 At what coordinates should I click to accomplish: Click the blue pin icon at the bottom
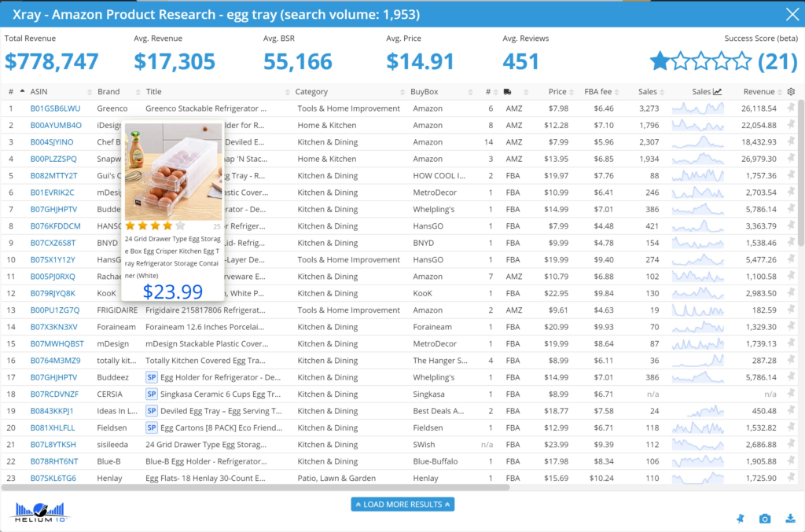click(x=739, y=519)
